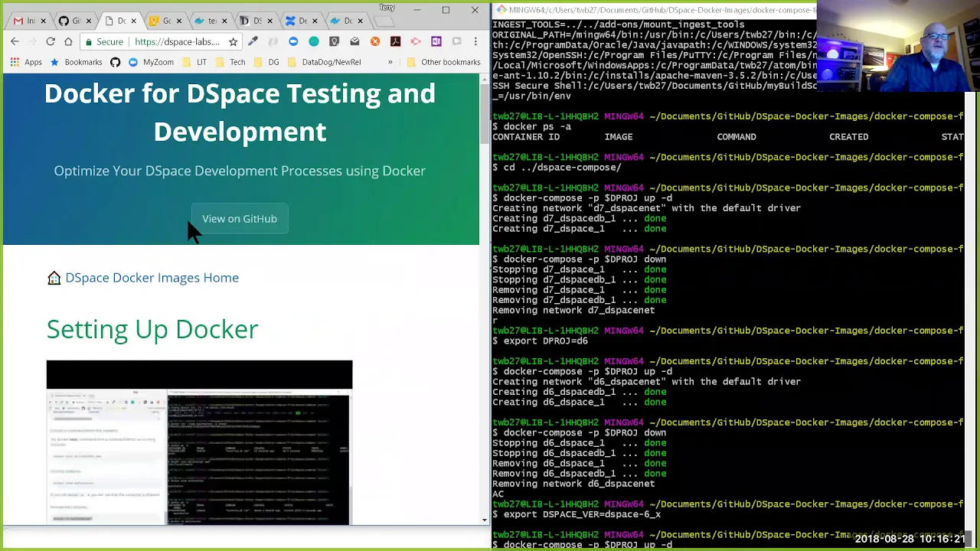The height and width of the screenshot is (551, 980).
Task: Click the page vertical scrollbar thumb
Action: tap(484, 115)
